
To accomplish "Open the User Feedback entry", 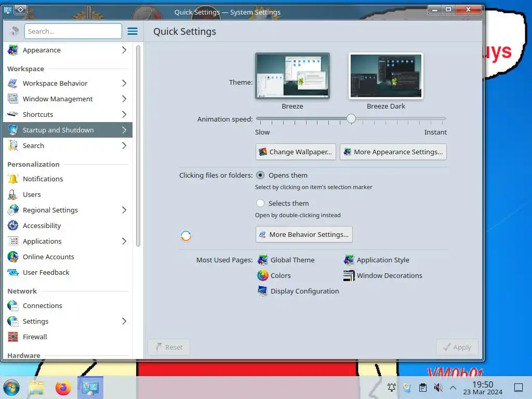I will click(x=68, y=272).
